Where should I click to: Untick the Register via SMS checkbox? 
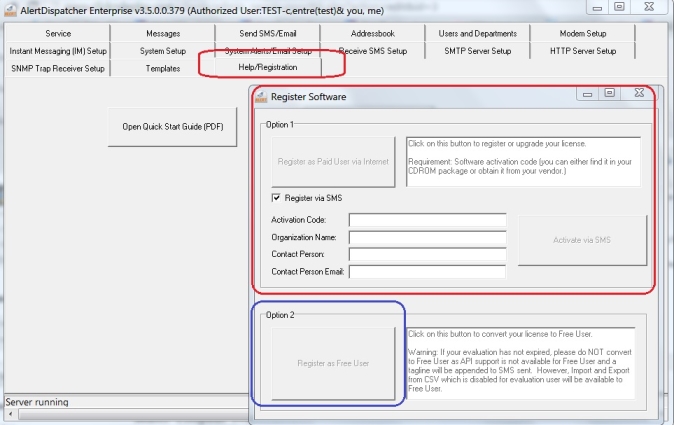tap(276, 198)
